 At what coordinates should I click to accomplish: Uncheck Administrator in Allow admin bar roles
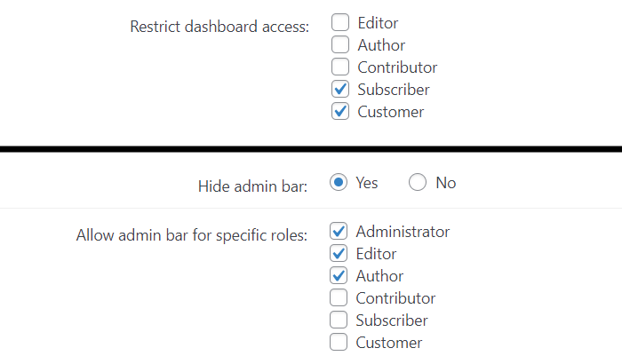click(x=339, y=232)
